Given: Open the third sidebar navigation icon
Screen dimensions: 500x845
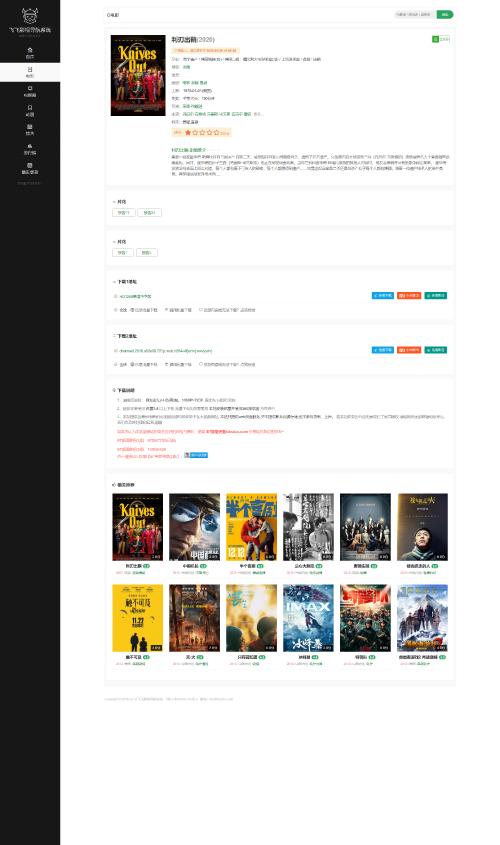Looking at the screenshot, I should (30, 88).
